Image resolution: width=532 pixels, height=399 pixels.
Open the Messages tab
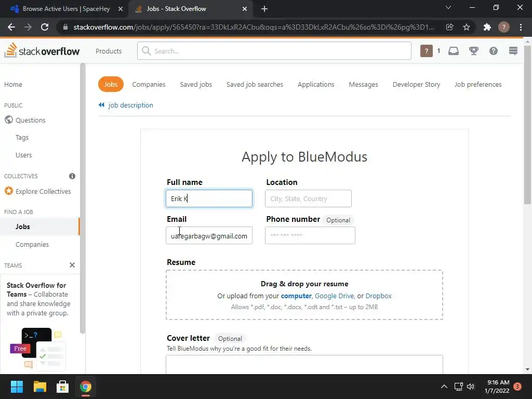(363, 84)
